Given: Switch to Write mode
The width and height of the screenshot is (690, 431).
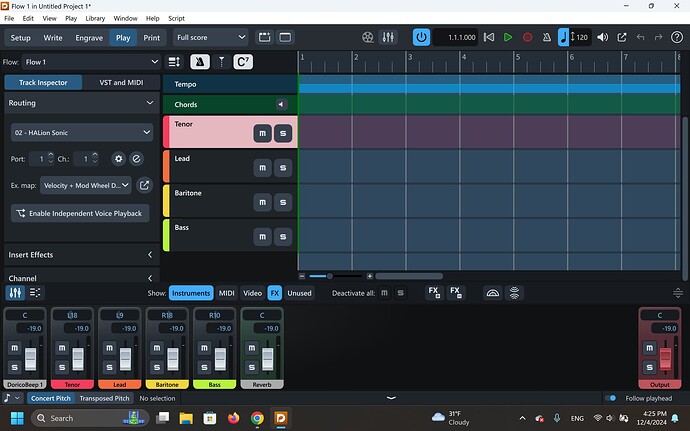Looking at the screenshot, I should 53,38.
